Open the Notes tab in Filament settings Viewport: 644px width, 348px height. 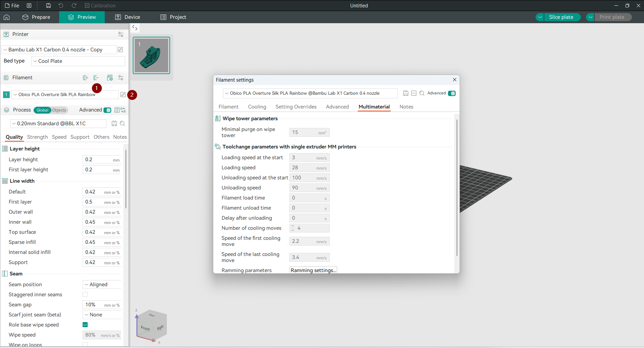click(x=406, y=107)
